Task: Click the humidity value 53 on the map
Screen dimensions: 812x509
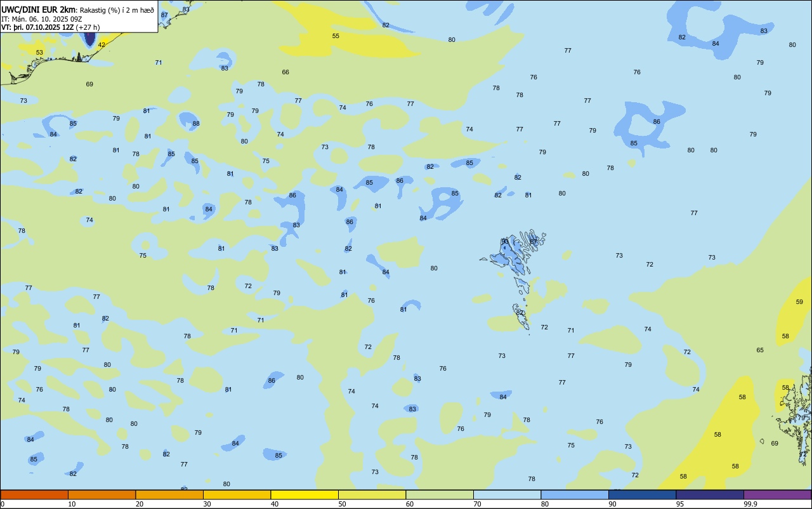Action: [39, 53]
